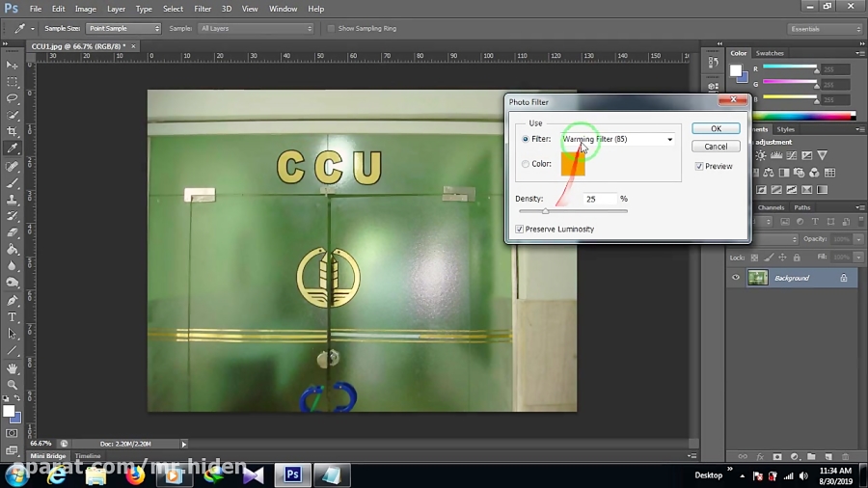Hide the Background layer with eye icon
The width and height of the screenshot is (868, 488).
tap(736, 278)
